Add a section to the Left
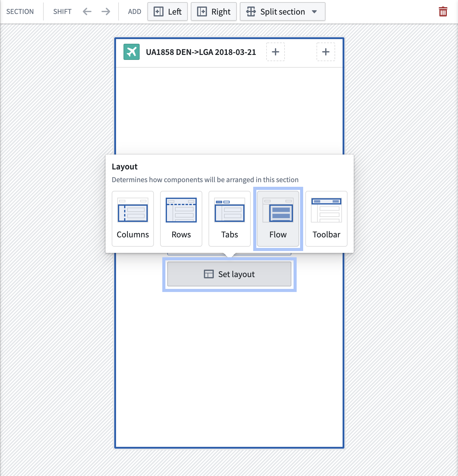This screenshot has height=476, width=458. coord(168,12)
